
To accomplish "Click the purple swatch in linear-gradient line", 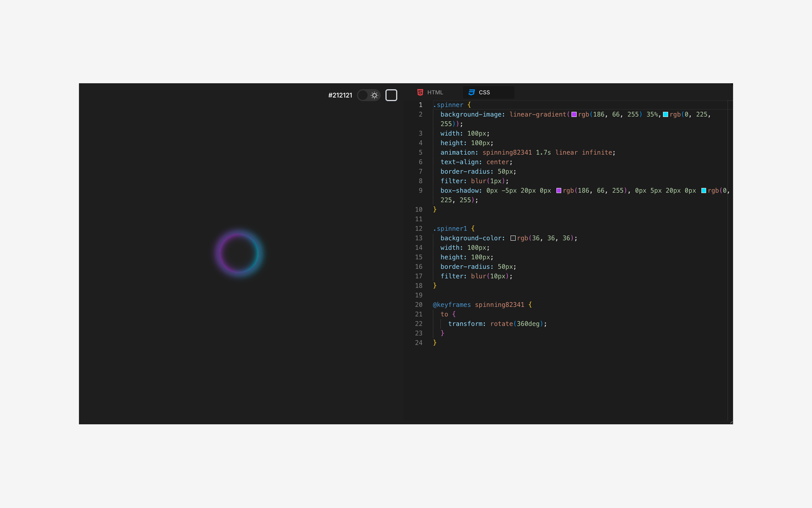I will [574, 115].
